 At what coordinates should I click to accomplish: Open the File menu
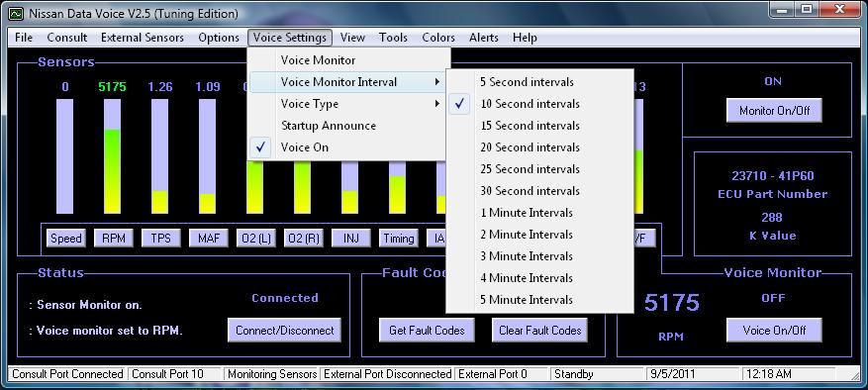24,38
